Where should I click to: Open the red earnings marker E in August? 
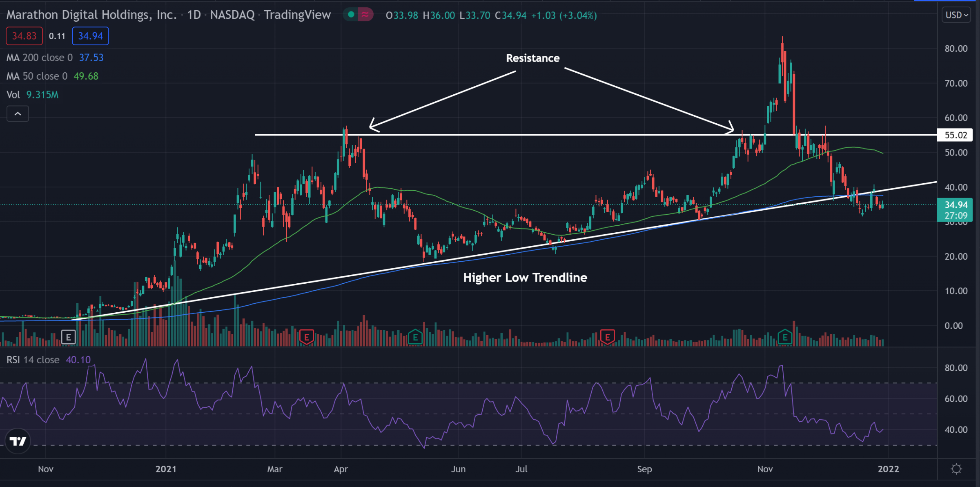[608, 337]
